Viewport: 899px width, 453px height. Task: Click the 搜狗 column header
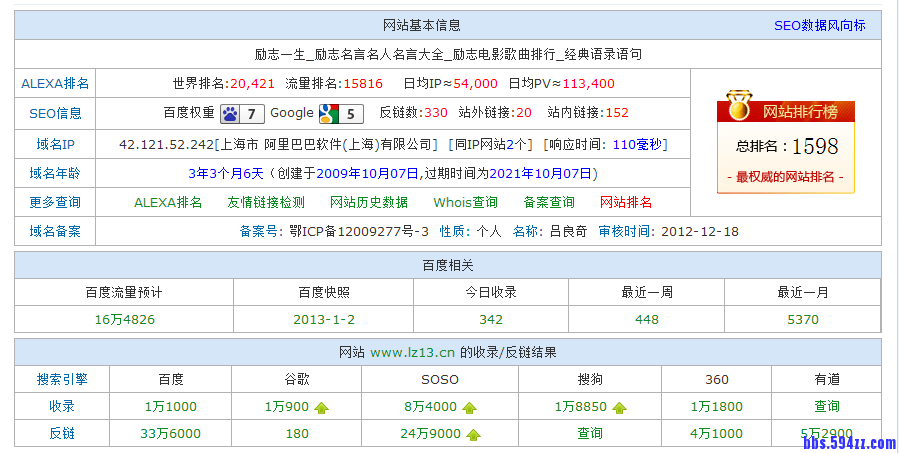tap(590, 380)
